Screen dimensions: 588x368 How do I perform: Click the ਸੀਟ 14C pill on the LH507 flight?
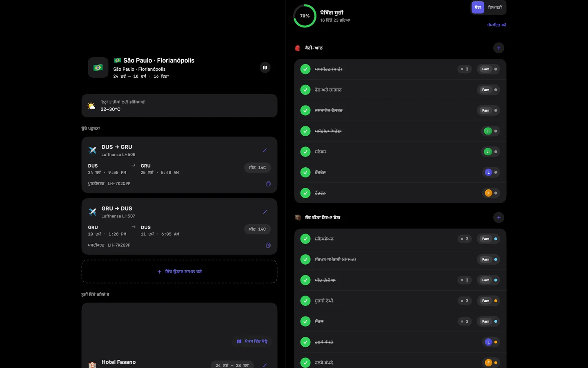pos(257,229)
